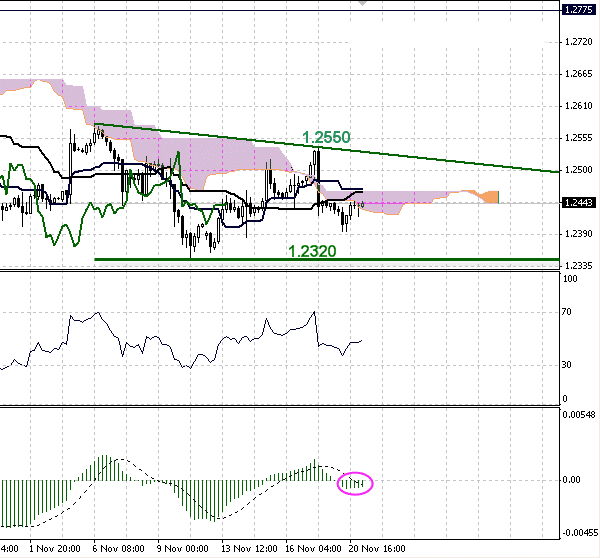Click the 1 Nov 20:00 time label
The height and width of the screenshot is (558, 600).
[x=55, y=549]
